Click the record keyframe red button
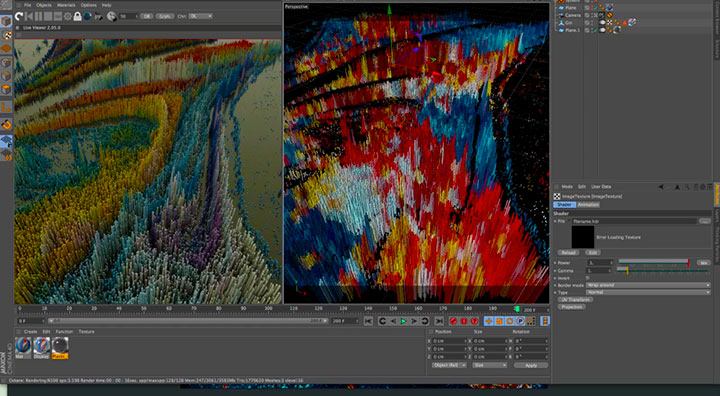 (x=454, y=321)
